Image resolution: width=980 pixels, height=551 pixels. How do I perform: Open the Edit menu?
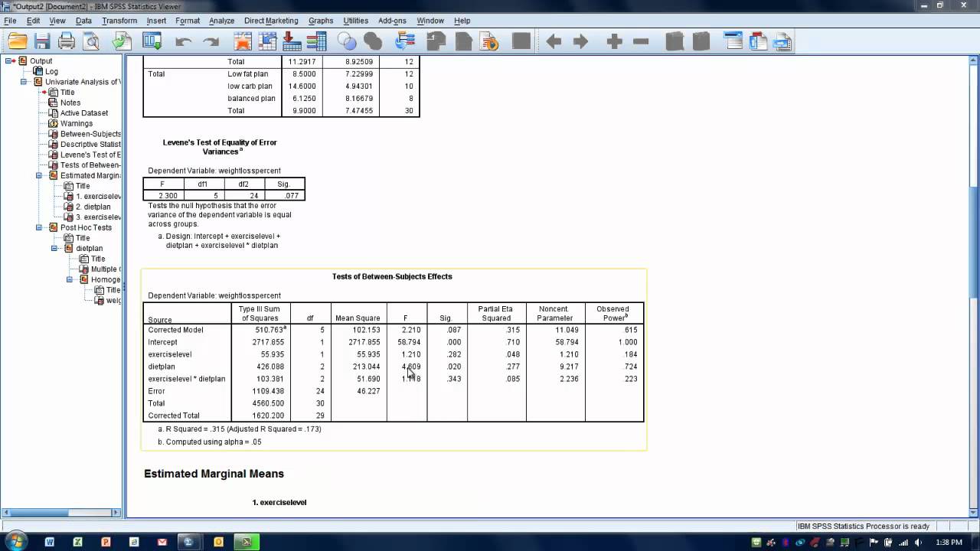point(33,21)
